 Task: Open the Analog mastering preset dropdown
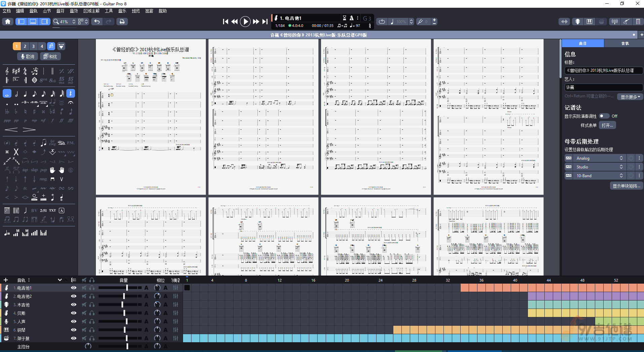[x=600, y=158]
